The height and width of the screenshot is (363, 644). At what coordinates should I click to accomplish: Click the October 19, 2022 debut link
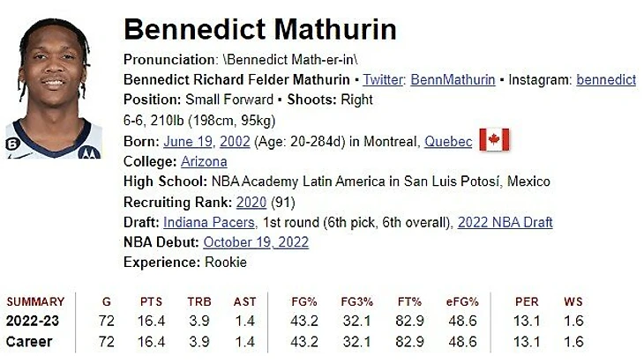[256, 242]
